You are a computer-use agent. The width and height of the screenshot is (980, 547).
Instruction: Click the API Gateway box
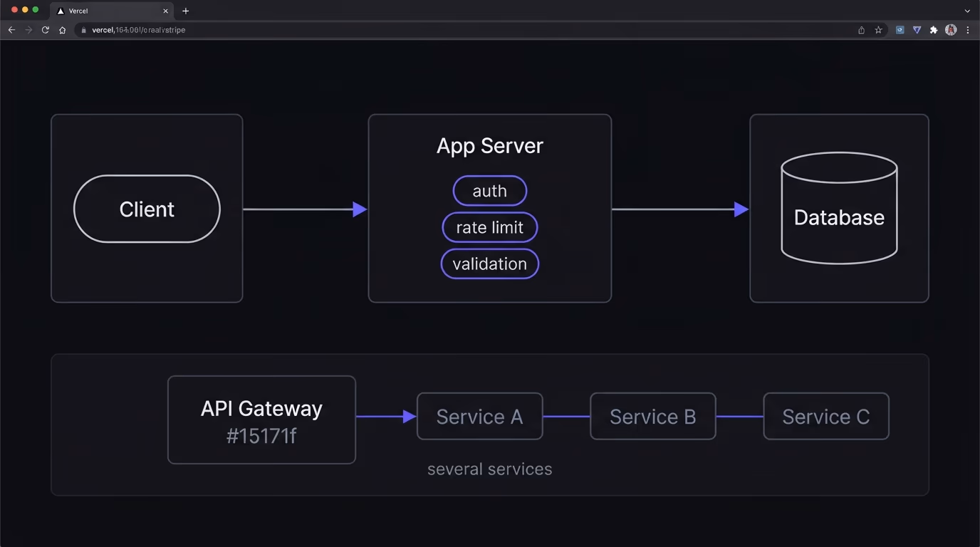tap(261, 420)
